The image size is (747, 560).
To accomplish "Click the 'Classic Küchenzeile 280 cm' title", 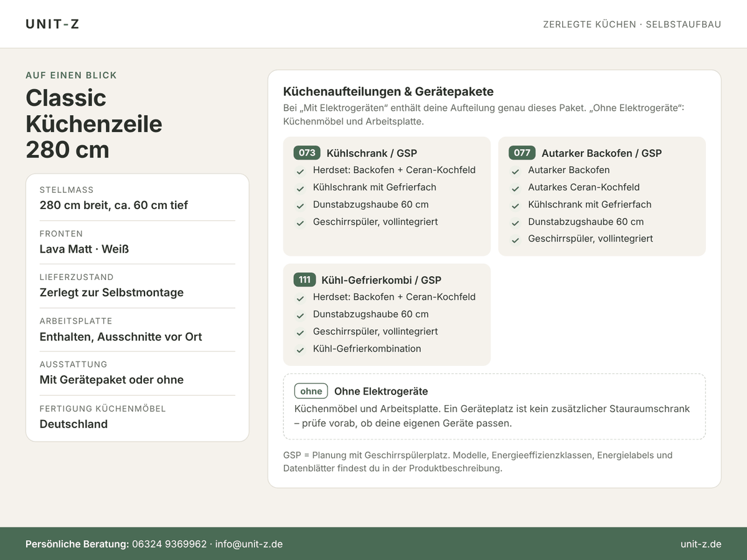I will point(94,124).
